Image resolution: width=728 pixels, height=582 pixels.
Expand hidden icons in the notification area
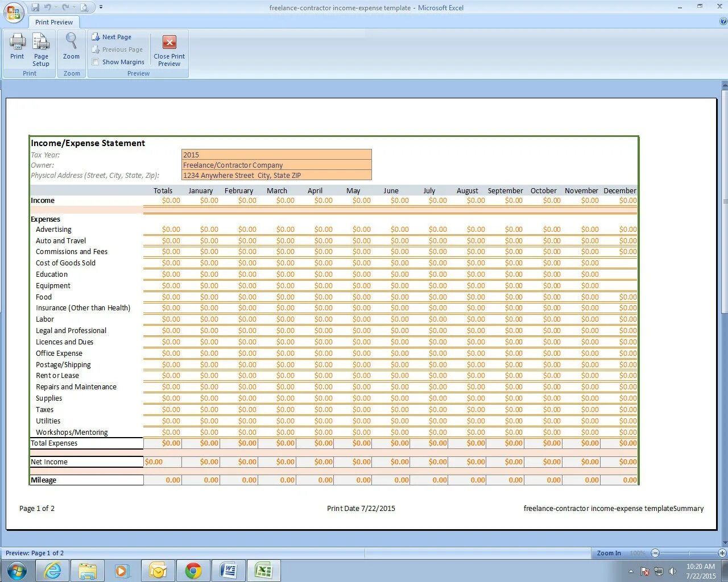(x=631, y=571)
